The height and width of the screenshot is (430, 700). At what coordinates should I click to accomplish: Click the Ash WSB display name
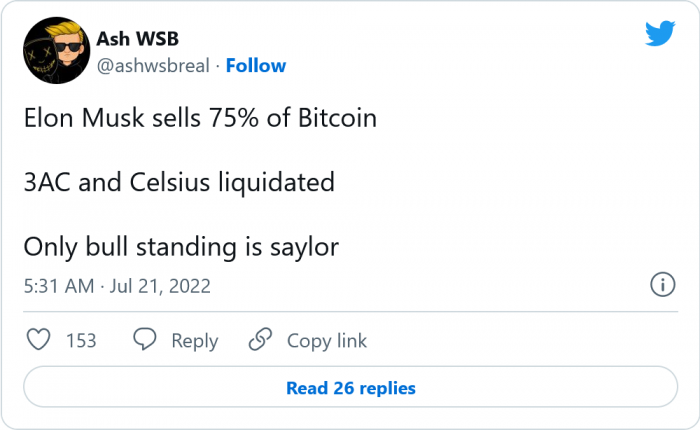(x=137, y=39)
